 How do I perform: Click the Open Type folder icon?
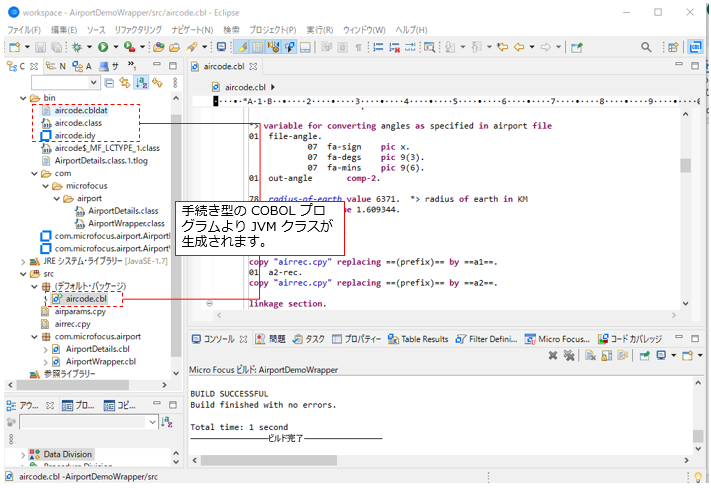click(158, 47)
